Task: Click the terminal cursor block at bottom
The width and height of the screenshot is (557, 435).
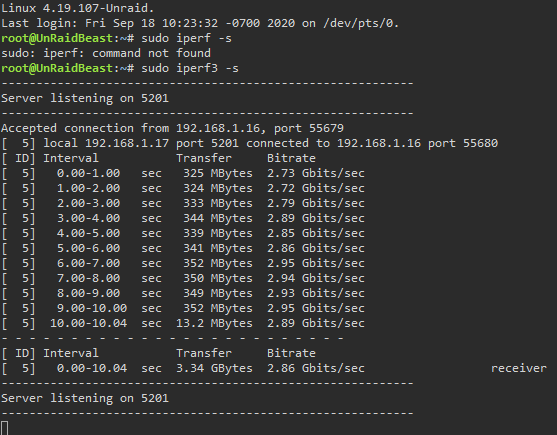Action: click(x=5, y=428)
